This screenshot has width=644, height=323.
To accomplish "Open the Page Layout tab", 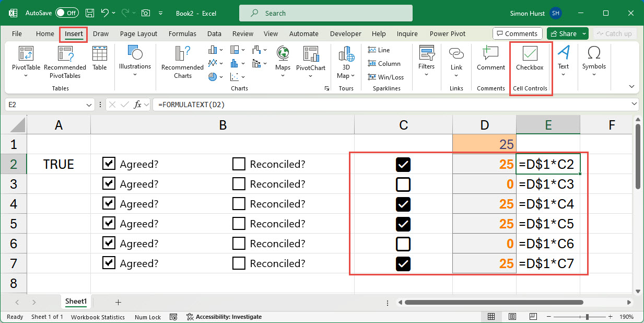I will click(x=138, y=33).
